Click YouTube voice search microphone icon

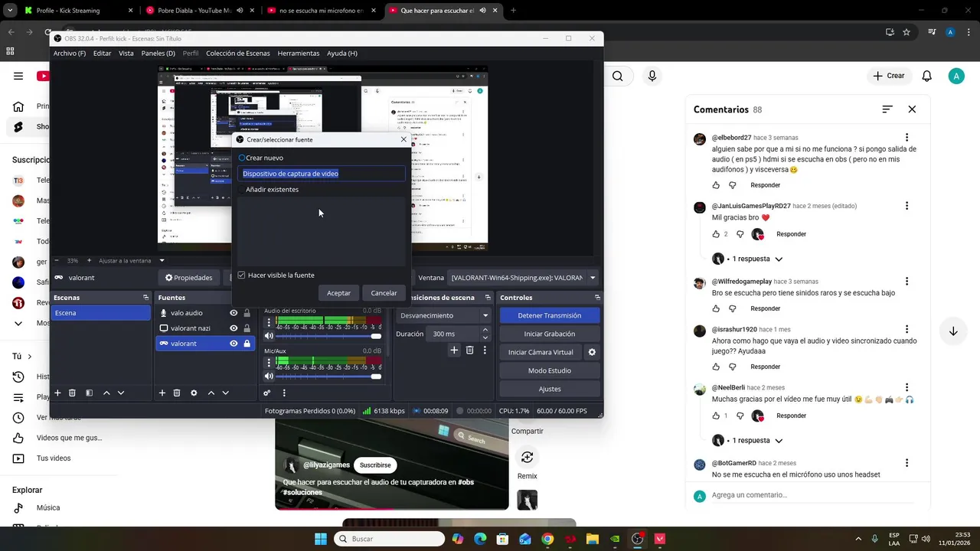pos(652,76)
